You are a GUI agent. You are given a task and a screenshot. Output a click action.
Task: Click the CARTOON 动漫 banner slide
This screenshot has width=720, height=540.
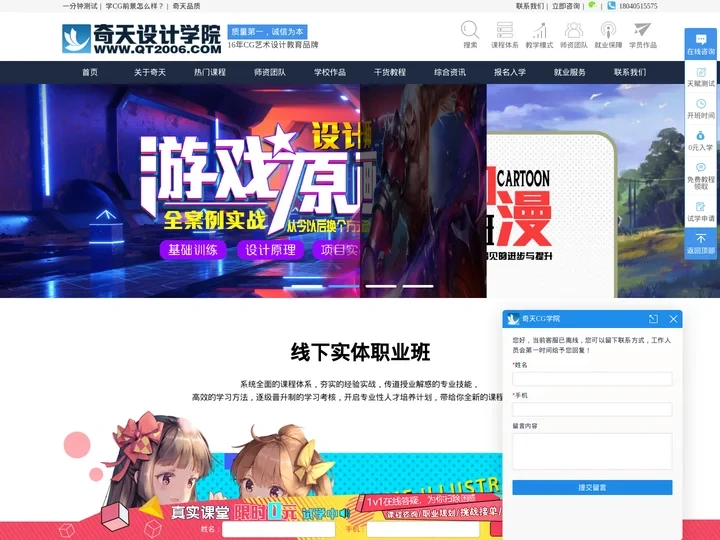603,191
